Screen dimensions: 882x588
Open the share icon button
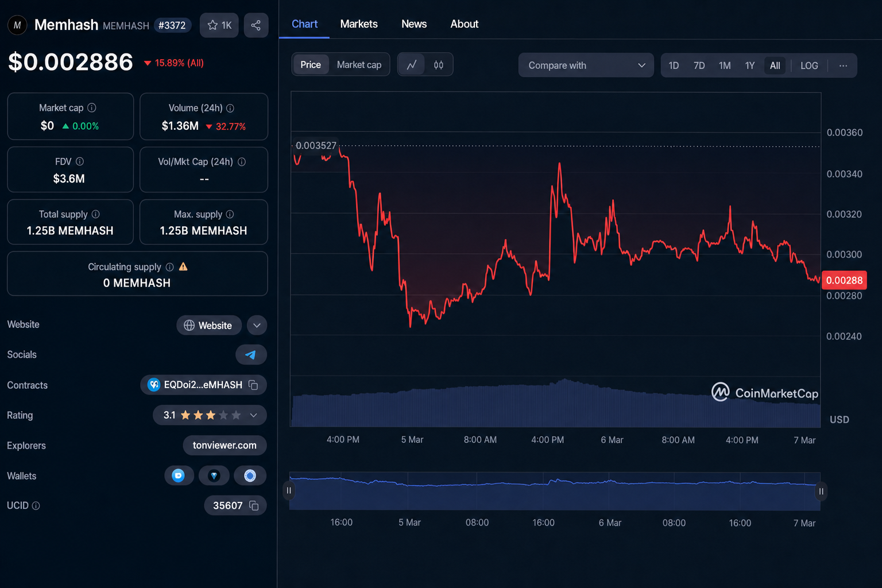point(256,25)
